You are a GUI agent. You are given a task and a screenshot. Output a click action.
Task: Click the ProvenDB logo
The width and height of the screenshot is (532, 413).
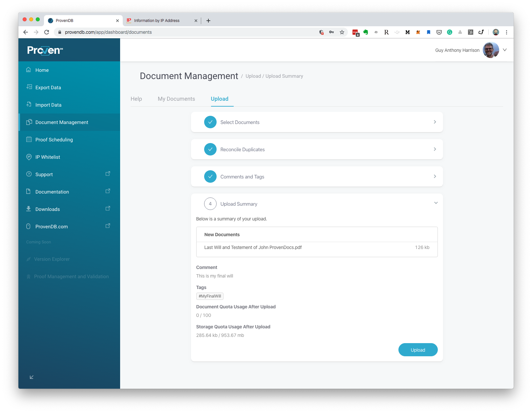click(45, 50)
